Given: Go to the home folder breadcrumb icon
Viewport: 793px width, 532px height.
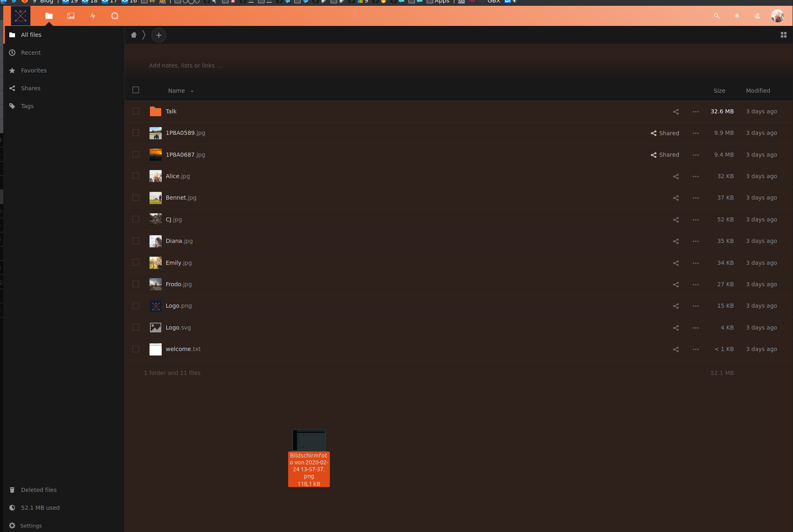Looking at the screenshot, I should tap(134, 35).
